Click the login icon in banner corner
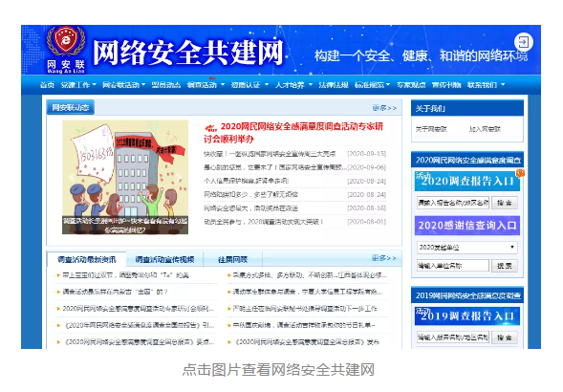The image size is (563, 392). pos(524,42)
